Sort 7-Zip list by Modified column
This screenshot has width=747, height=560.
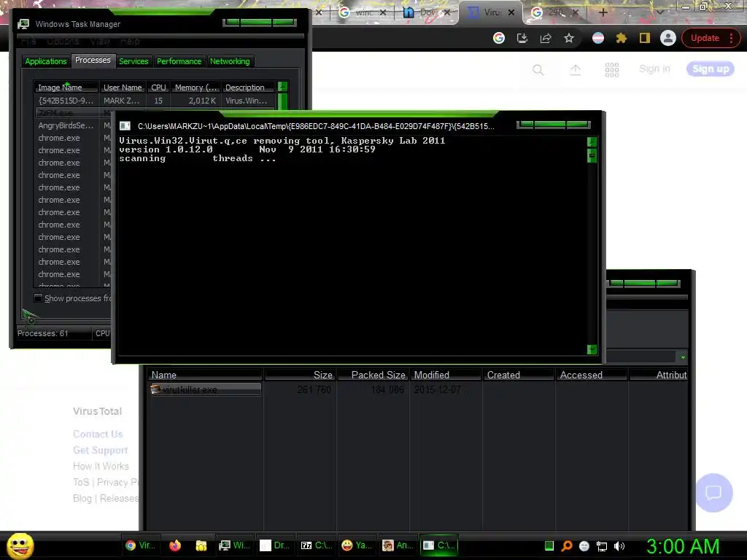click(446, 375)
